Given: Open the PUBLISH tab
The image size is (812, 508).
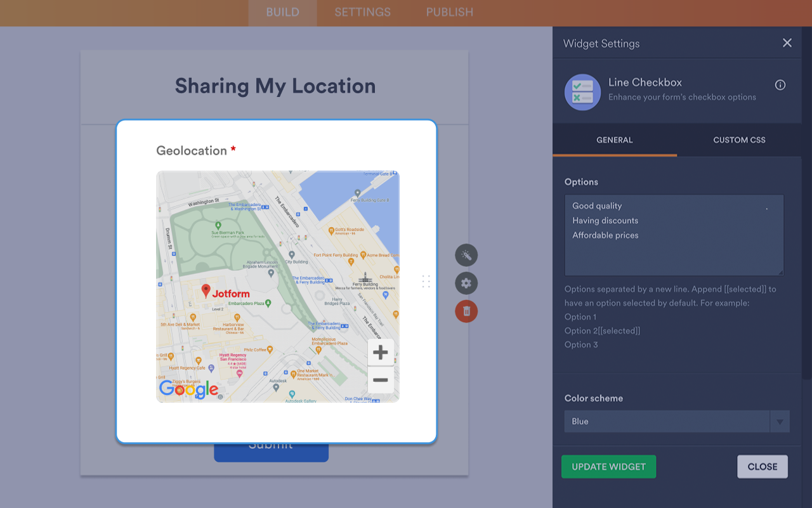Looking at the screenshot, I should coord(449,12).
